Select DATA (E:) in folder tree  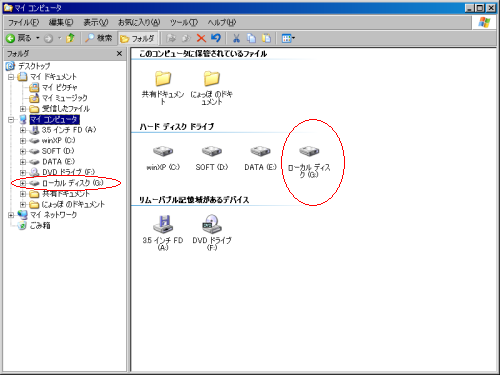click(x=58, y=162)
